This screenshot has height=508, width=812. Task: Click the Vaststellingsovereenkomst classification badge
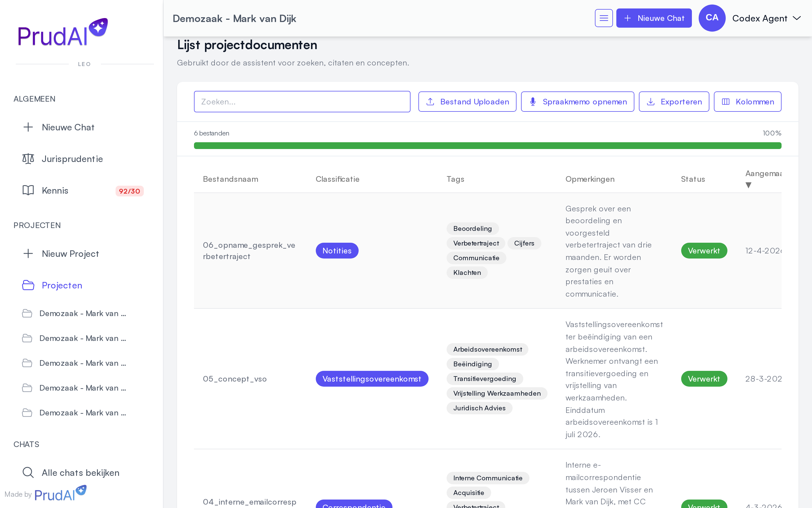click(372, 379)
